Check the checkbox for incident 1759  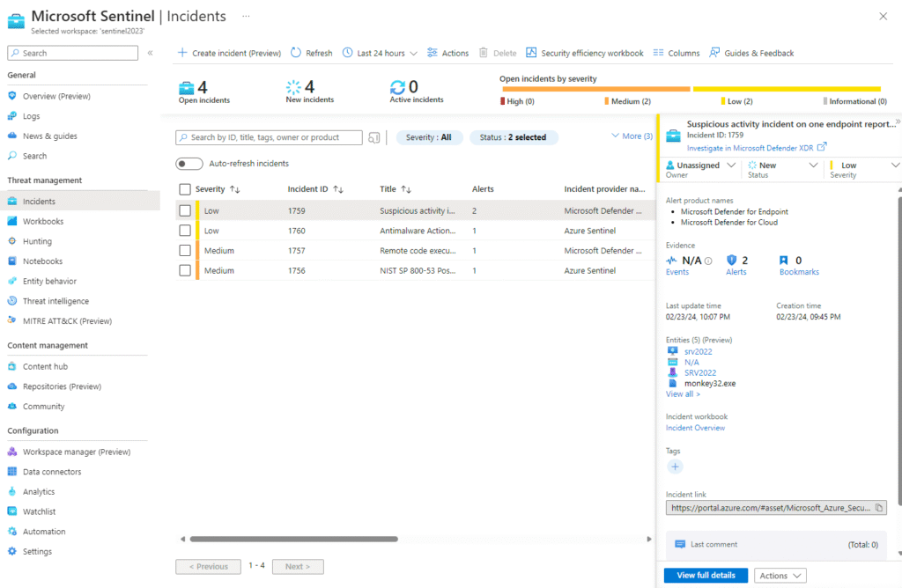point(185,211)
